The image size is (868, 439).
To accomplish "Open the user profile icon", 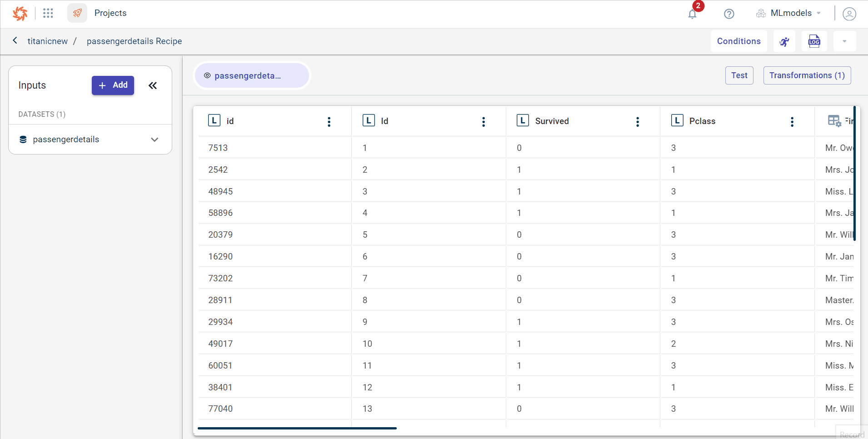I will (849, 14).
